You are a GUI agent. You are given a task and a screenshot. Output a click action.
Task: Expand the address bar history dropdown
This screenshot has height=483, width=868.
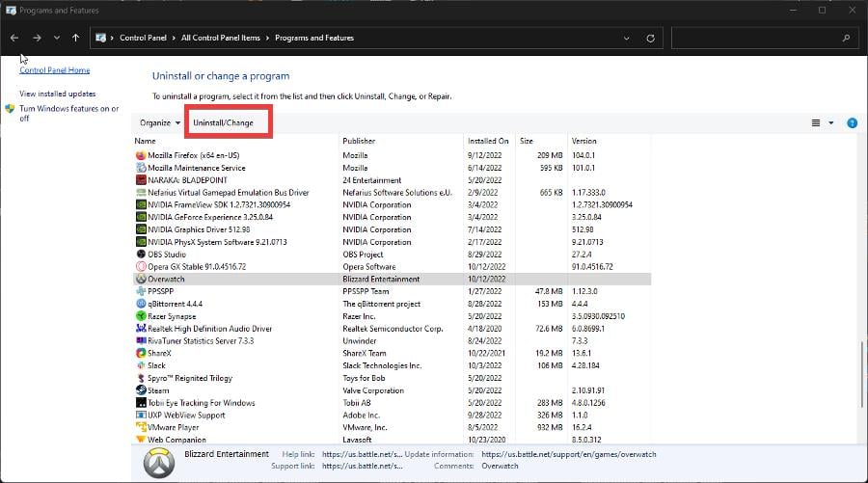coord(626,39)
